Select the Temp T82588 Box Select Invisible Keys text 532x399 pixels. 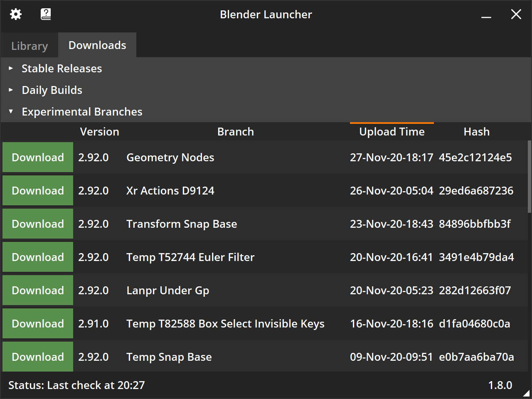(x=225, y=324)
